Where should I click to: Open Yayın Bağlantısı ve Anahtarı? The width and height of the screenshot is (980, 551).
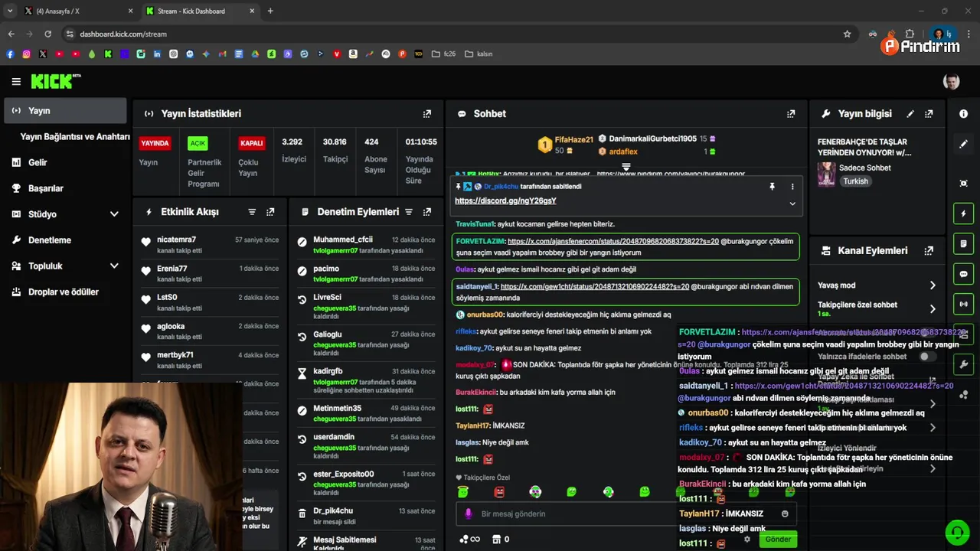pyautogui.click(x=75, y=136)
